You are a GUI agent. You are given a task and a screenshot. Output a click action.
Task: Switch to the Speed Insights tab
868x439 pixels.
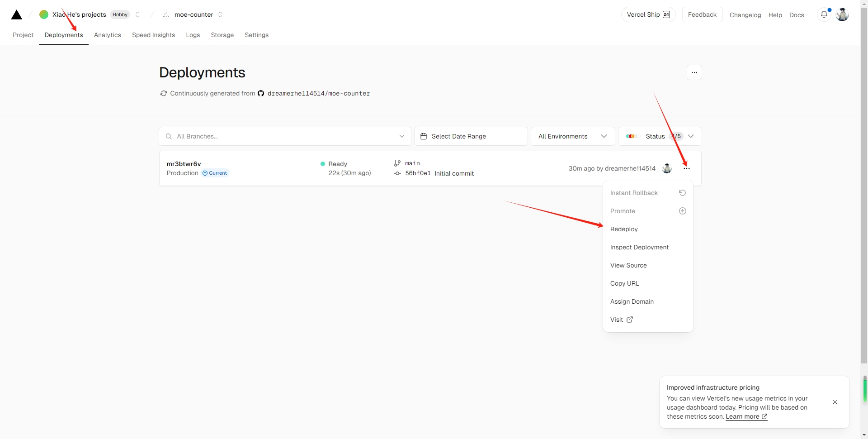(x=153, y=35)
